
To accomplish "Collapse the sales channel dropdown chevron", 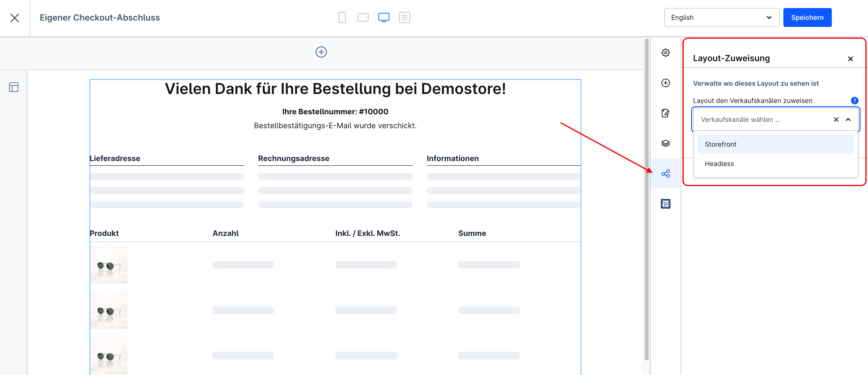I will (848, 119).
